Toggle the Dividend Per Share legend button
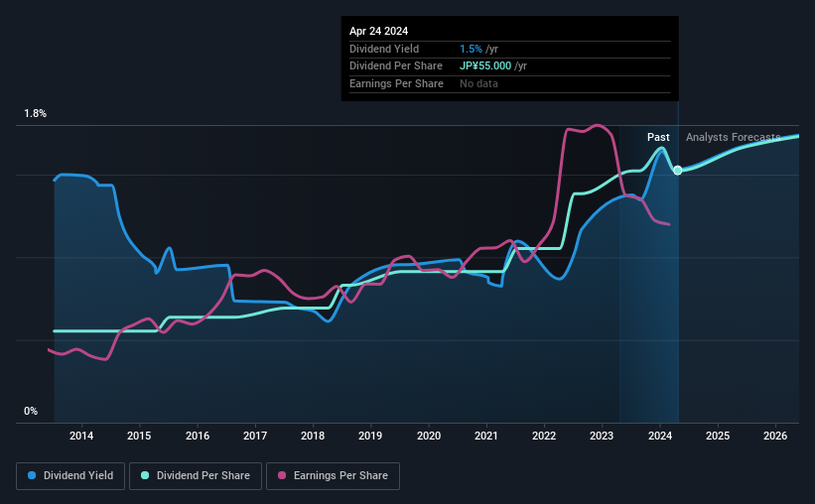This screenshot has width=815, height=504. [196, 475]
